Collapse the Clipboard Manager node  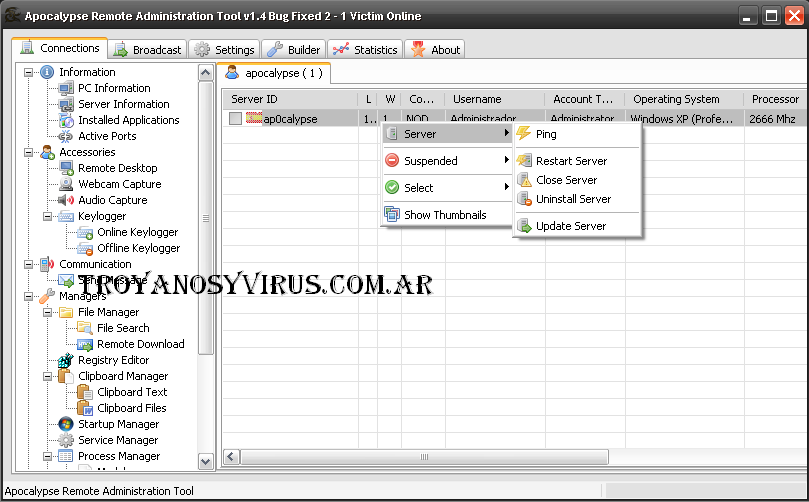(47, 376)
